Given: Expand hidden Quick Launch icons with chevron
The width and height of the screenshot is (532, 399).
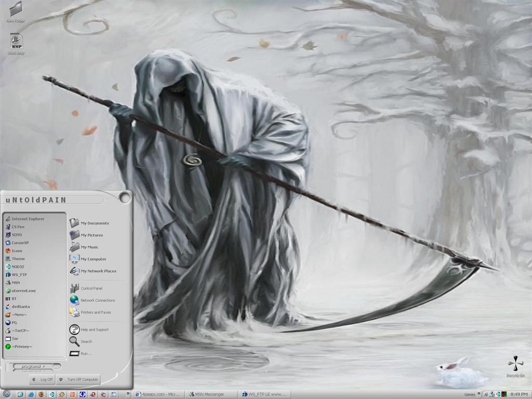Looking at the screenshot, I should click(128, 394).
